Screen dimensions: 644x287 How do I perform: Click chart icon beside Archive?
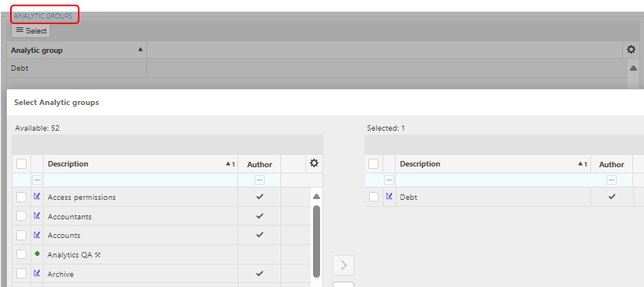point(37,273)
